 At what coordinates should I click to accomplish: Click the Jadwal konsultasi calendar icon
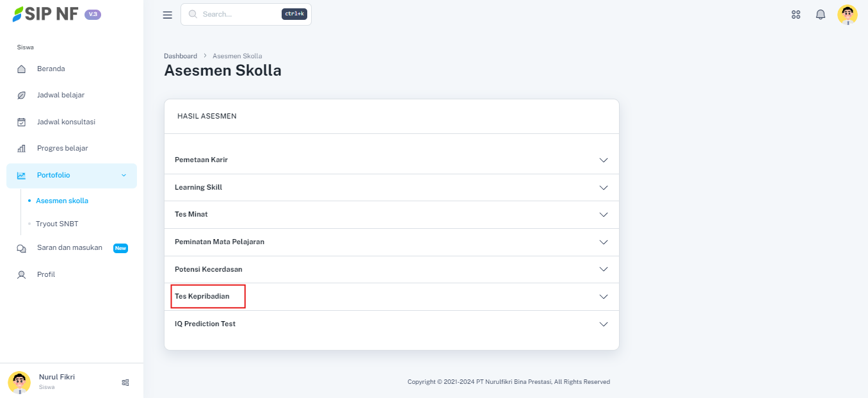coord(21,122)
